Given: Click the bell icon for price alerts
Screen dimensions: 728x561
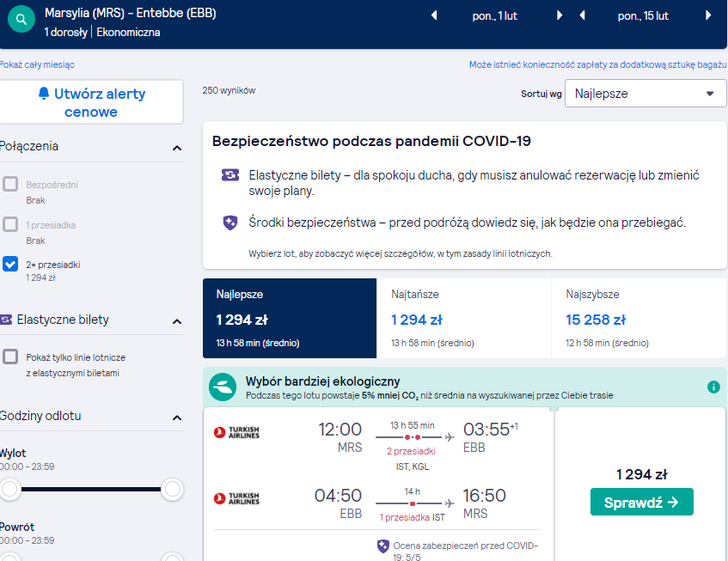Looking at the screenshot, I should 44,94.
